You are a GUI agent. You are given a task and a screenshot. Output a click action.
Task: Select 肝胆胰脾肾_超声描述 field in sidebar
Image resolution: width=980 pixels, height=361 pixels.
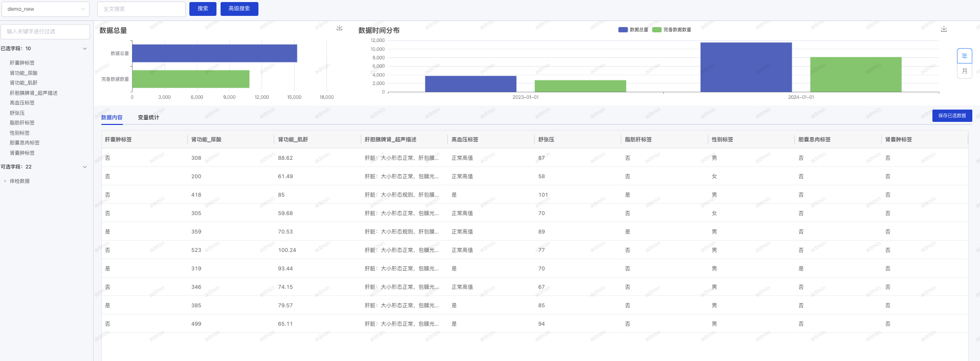click(x=34, y=93)
